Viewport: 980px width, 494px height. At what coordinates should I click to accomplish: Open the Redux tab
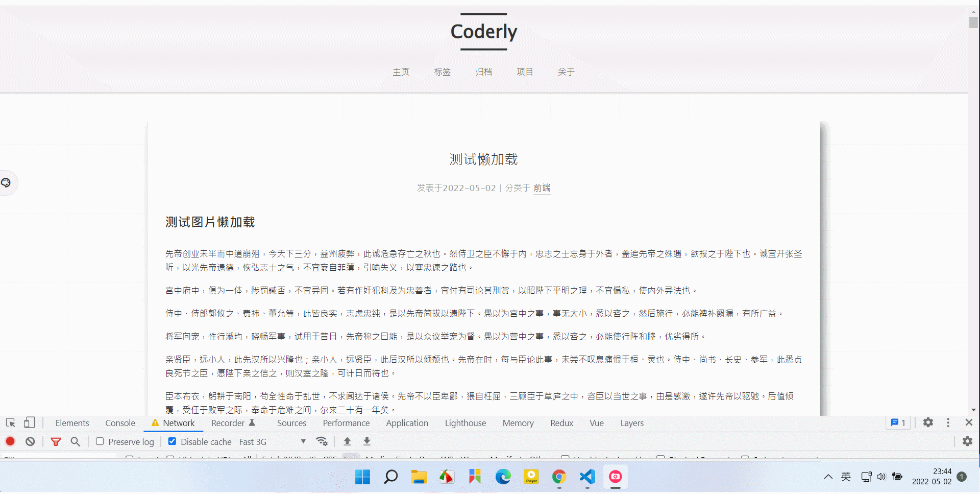561,423
